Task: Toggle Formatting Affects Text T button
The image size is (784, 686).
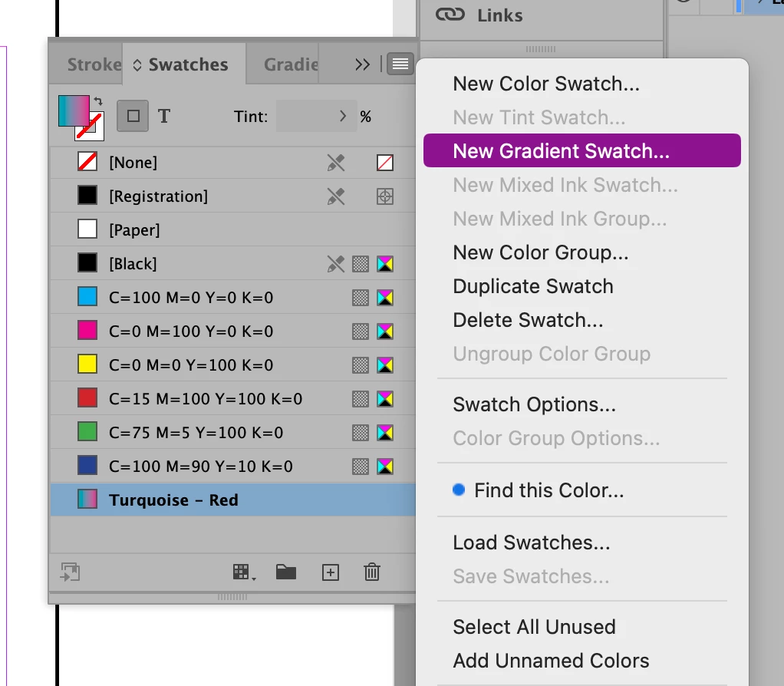Action: [x=164, y=116]
